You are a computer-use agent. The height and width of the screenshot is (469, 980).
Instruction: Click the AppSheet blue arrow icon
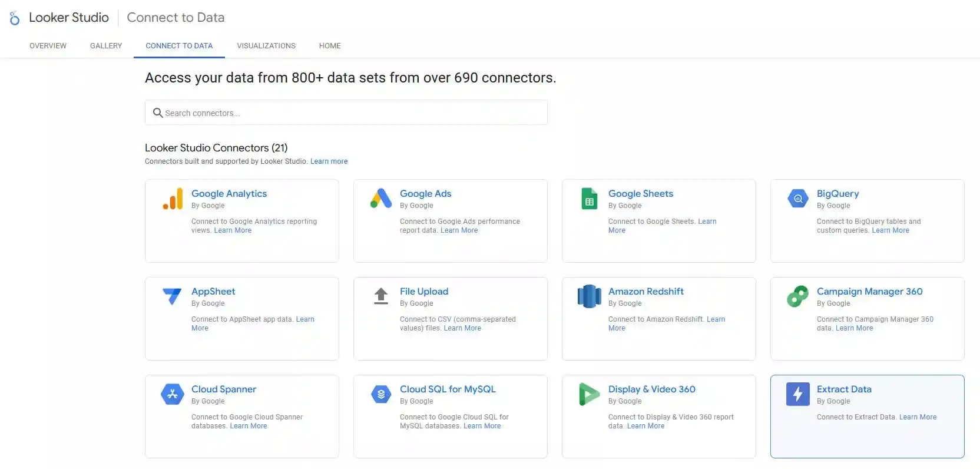click(x=172, y=296)
